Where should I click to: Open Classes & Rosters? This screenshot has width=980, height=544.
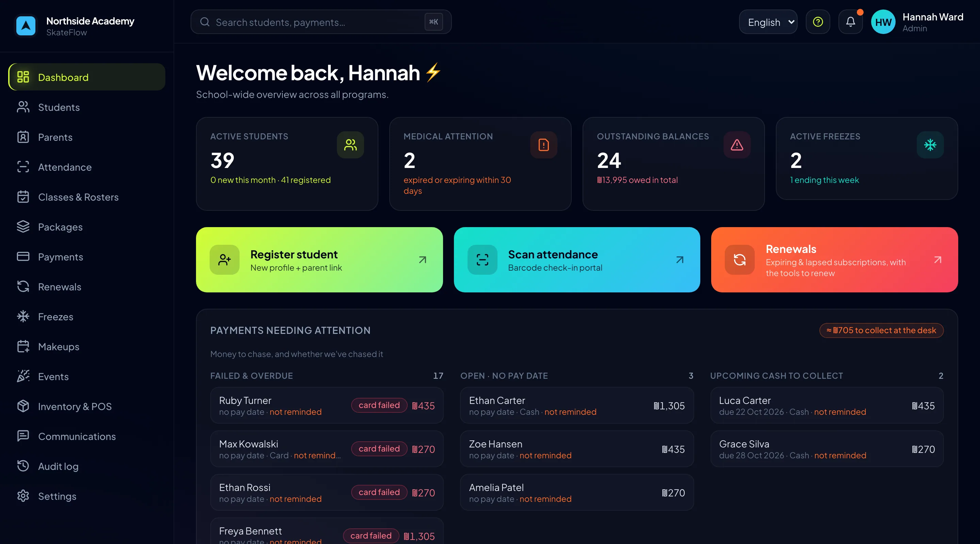coord(87,197)
